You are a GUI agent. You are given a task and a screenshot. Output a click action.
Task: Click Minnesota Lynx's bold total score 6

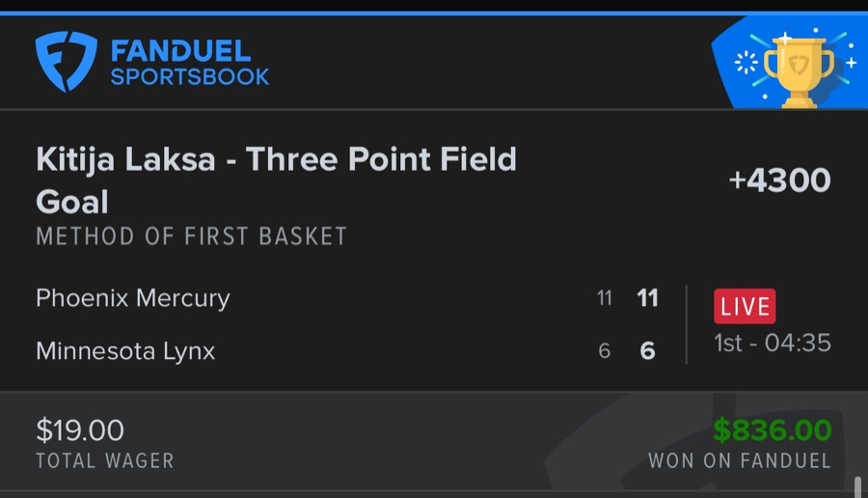[x=647, y=351]
